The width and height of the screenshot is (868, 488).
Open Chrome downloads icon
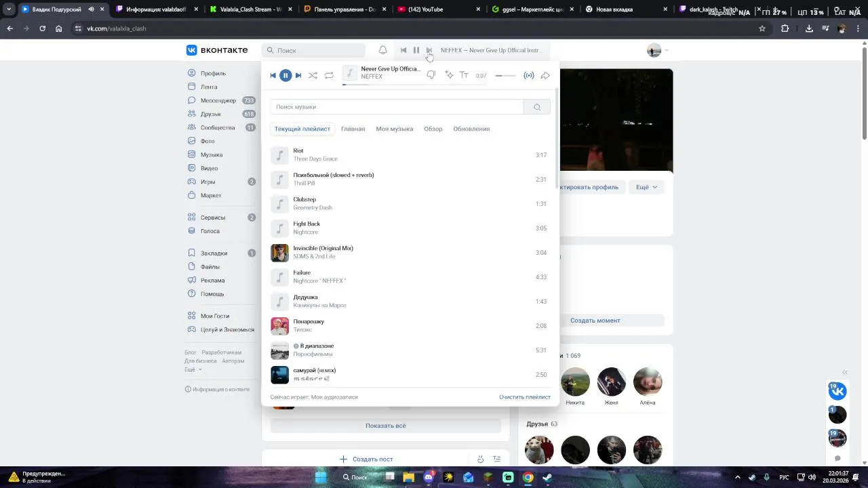809,28
